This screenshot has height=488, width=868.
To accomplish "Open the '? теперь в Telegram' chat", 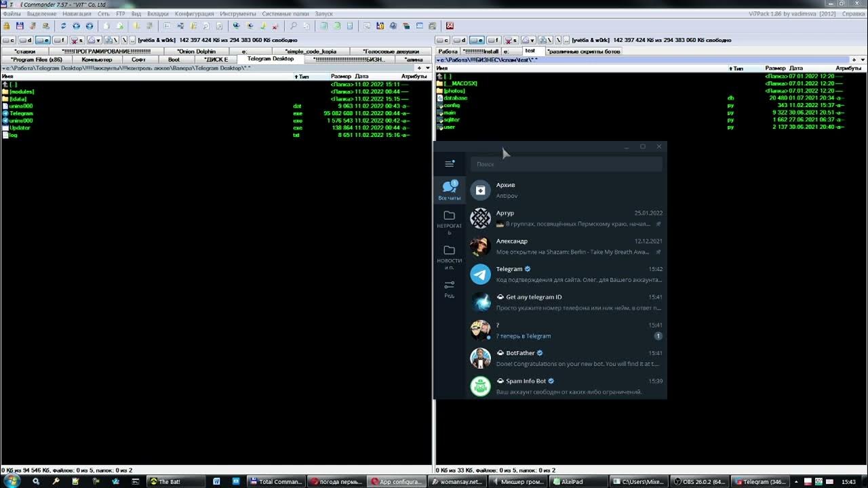I will 566,330.
